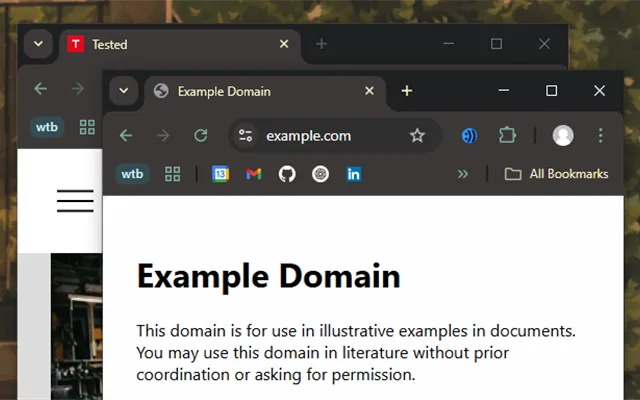Reload the example.com page

[x=200, y=136]
